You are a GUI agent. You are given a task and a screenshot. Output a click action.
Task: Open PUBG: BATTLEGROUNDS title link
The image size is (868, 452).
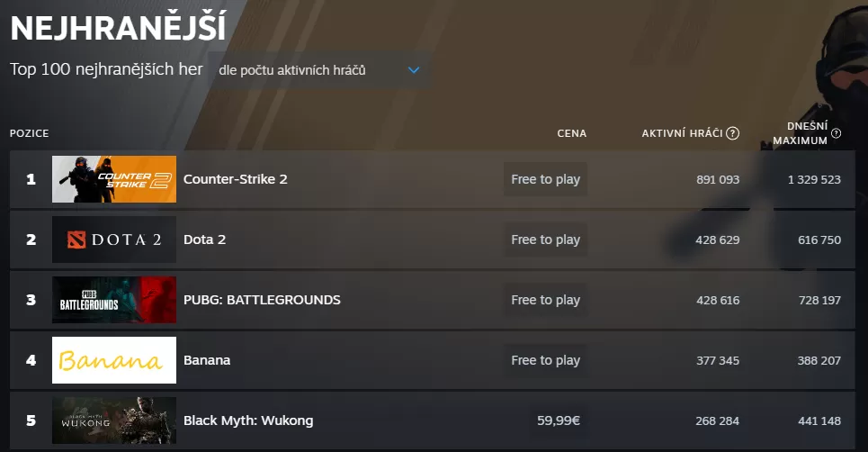pos(262,300)
